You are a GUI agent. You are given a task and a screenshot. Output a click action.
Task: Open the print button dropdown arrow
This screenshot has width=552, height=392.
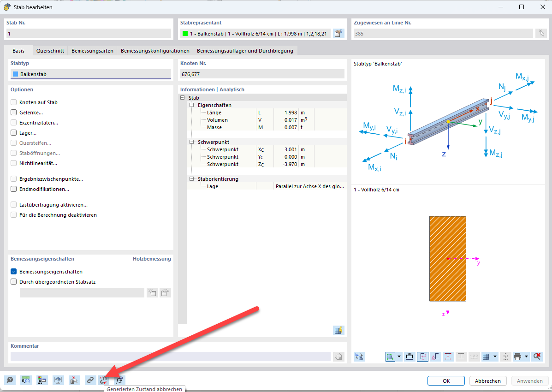[x=526, y=356]
